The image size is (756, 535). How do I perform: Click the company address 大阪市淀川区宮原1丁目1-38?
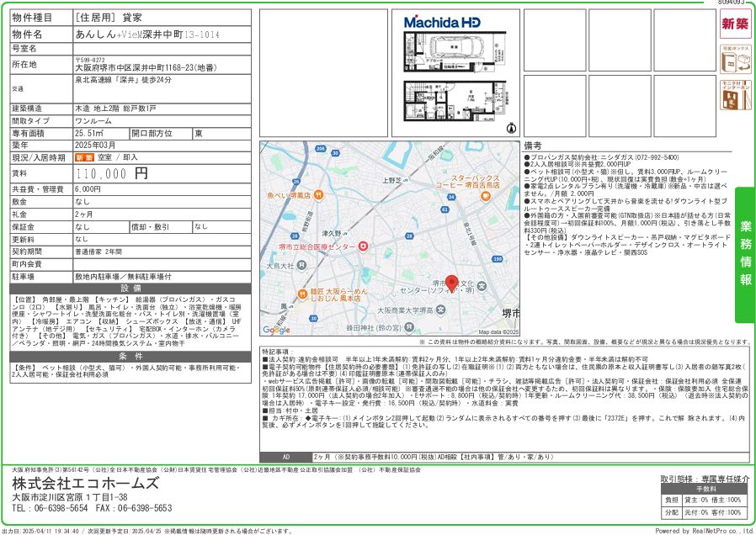(x=70, y=497)
